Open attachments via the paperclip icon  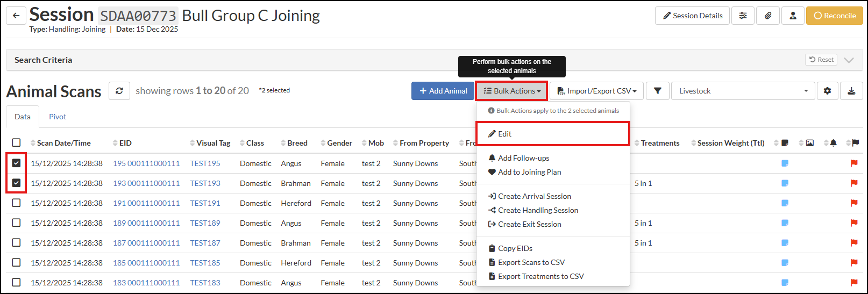(768, 16)
